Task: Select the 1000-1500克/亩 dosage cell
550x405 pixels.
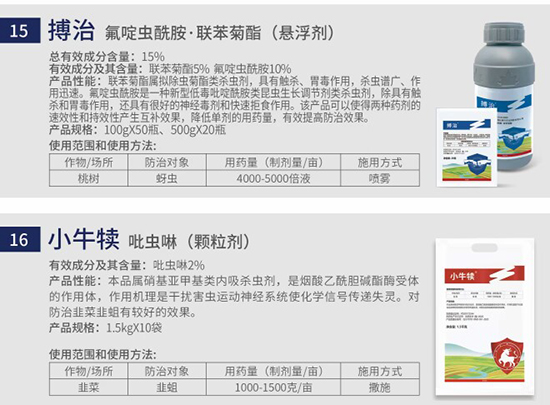Action: point(273,387)
